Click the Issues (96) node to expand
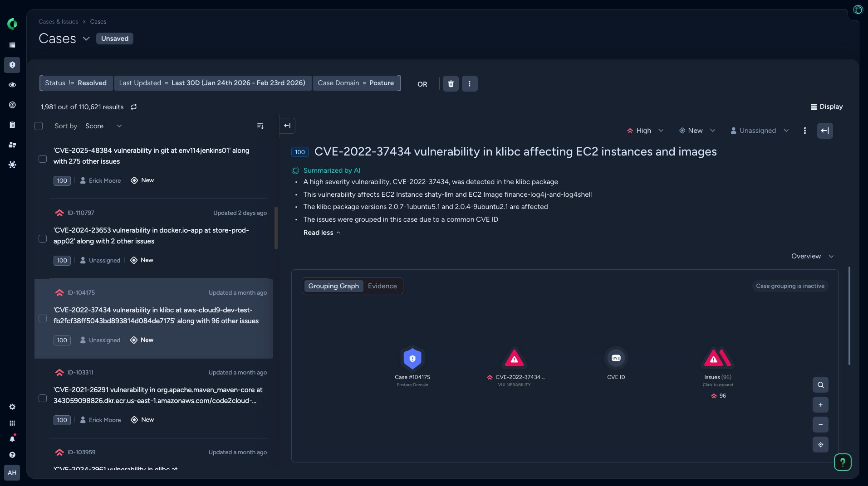The width and height of the screenshot is (868, 486). [x=717, y=359]
